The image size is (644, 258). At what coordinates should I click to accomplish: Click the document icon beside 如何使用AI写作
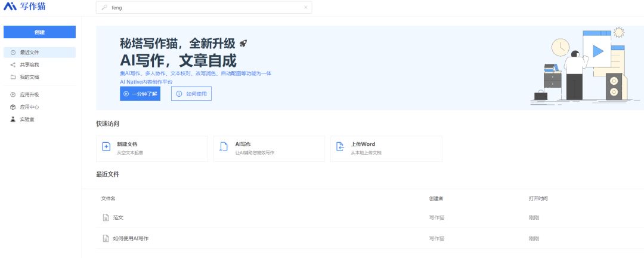tap(106, 238)
